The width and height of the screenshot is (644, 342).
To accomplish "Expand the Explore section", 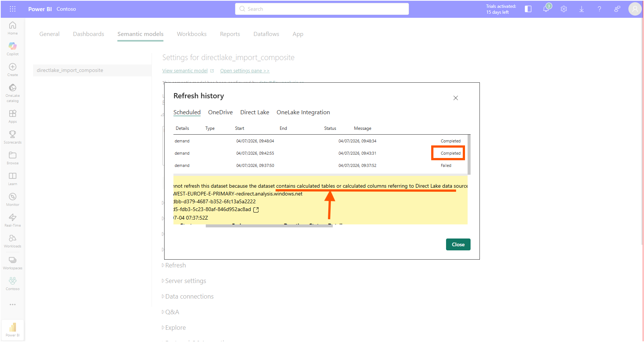I will (174, 328).
